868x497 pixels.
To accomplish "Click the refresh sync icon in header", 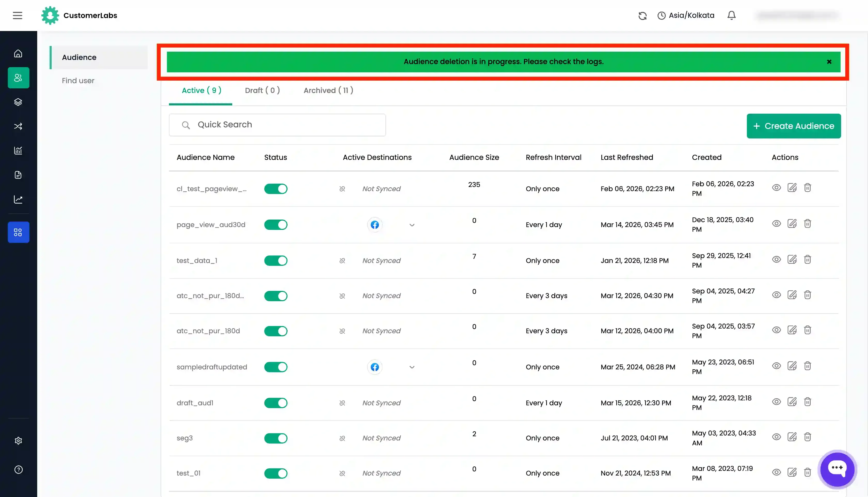I will coord(642,16).
